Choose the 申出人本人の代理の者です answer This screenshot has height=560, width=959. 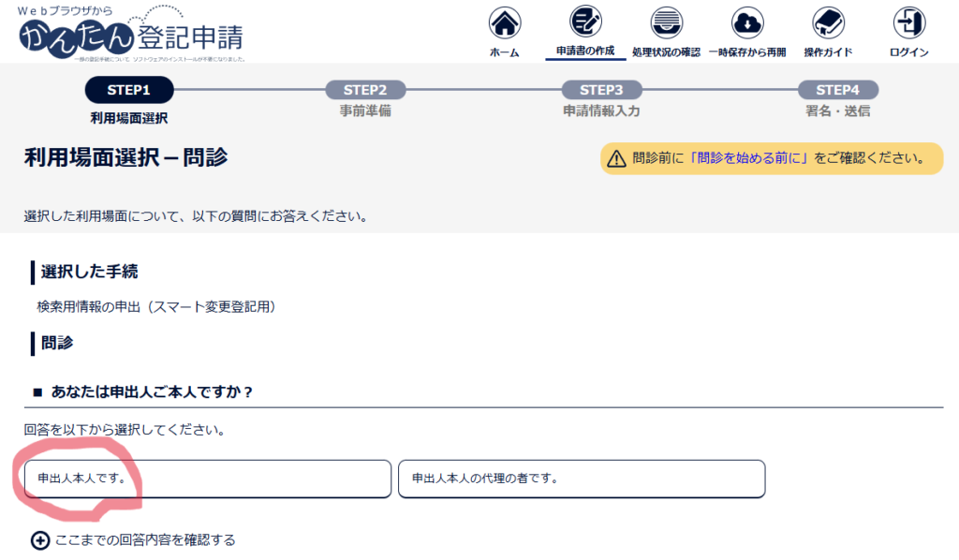pos(582,479)
